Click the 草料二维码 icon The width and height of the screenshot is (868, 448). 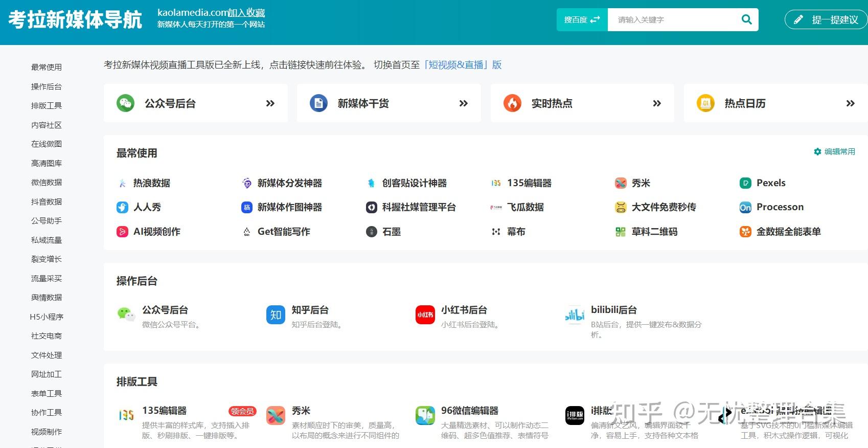pyautogui.click(x=621, y=232)
